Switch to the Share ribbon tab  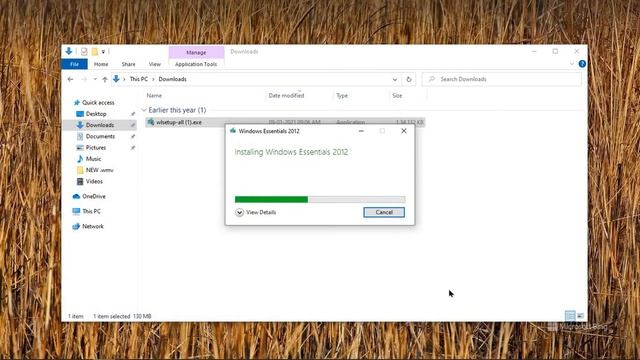(x=128, y=64)
